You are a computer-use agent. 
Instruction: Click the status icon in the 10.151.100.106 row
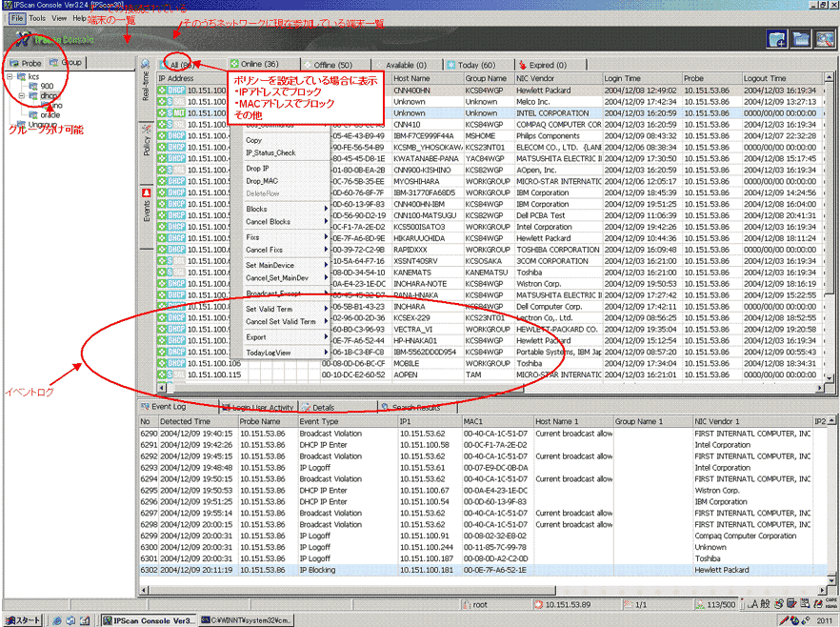[x=162, y=363]
